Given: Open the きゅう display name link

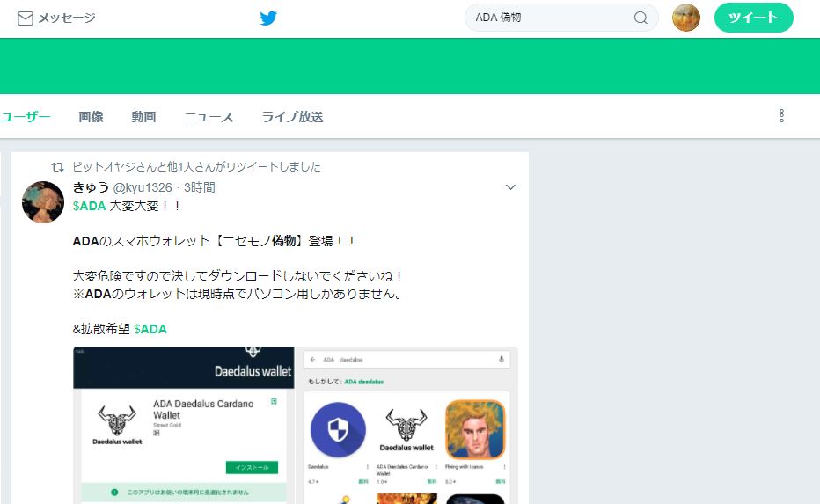Looking at the screenshot, I should coord(91,187).
